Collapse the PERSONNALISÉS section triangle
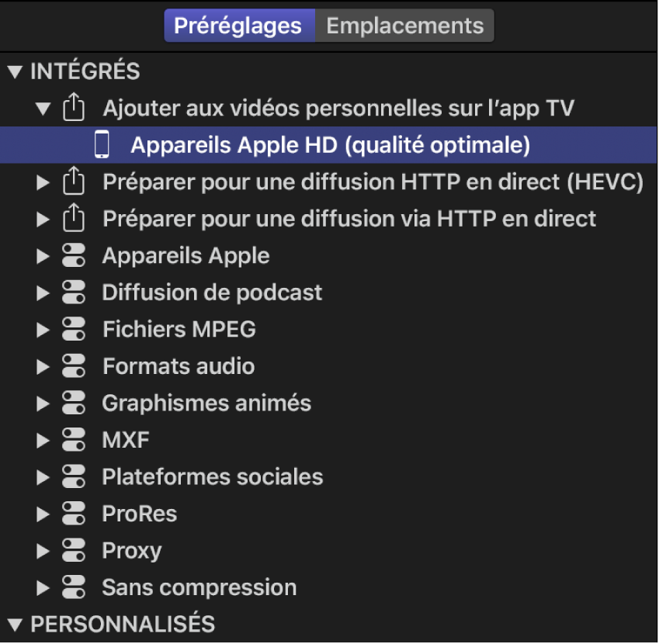The height and width of the screenshot is (644, 659). (14, 623)
